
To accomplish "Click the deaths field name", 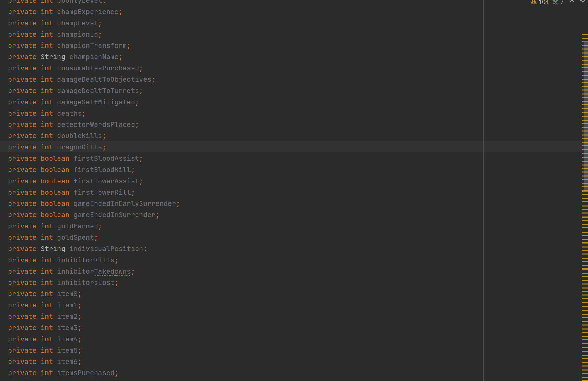I will [x=69, y=114].
